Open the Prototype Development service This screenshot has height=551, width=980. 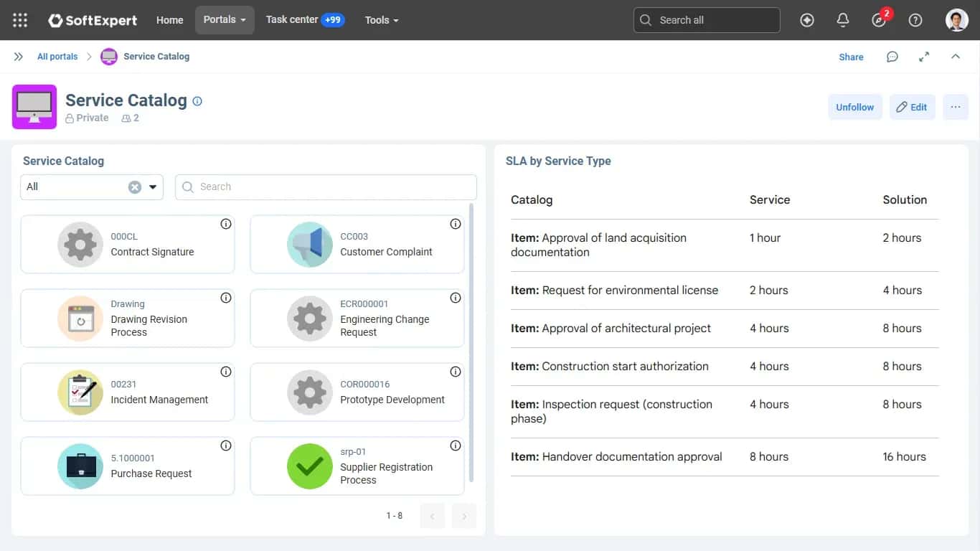pyautogui.click(x=357, y=392)
